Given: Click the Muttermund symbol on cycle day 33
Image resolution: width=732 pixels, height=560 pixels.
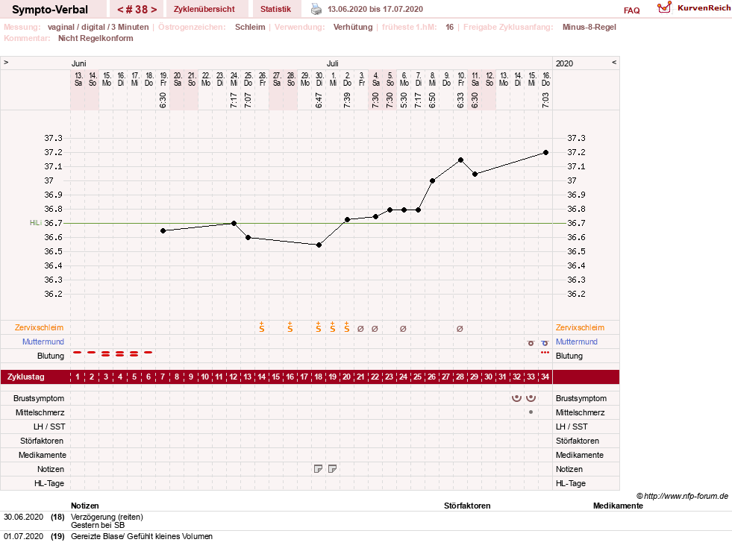Looking at the screenshot, I should pyautogui.click(x=531, y=343).
